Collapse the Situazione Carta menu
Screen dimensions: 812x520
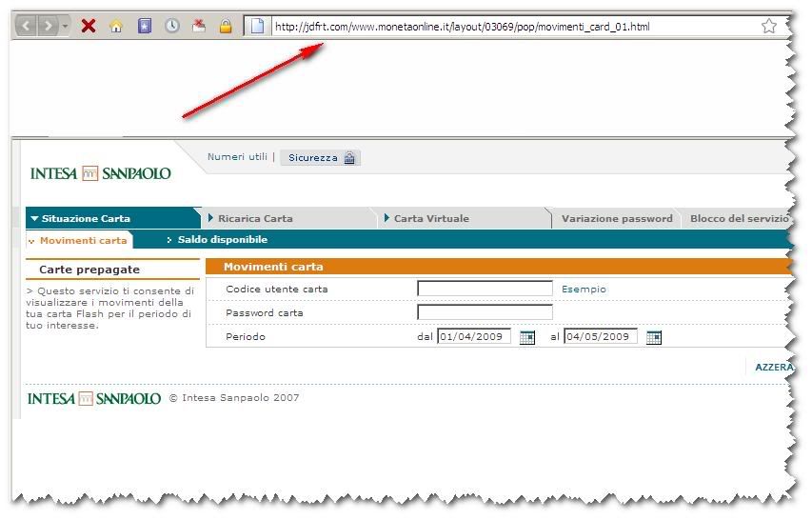81,219
